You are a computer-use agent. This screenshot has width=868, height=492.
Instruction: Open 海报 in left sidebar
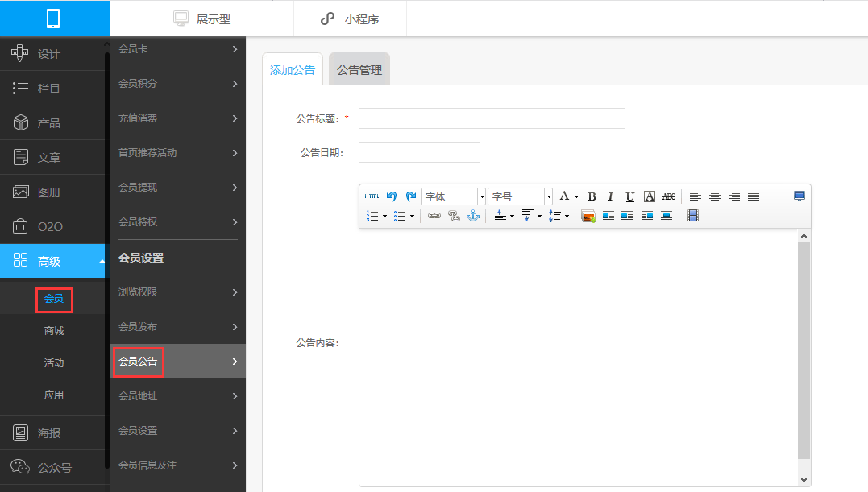point(52,433)
